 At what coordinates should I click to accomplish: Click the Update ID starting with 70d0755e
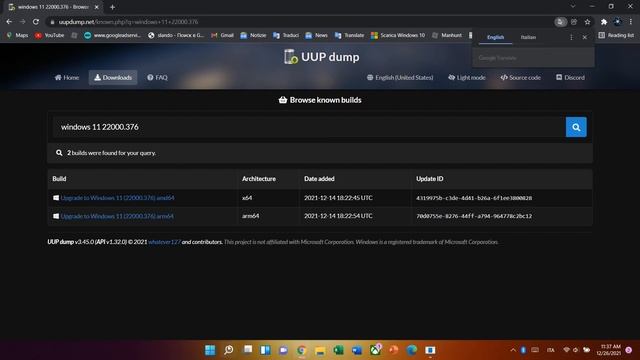474,216
